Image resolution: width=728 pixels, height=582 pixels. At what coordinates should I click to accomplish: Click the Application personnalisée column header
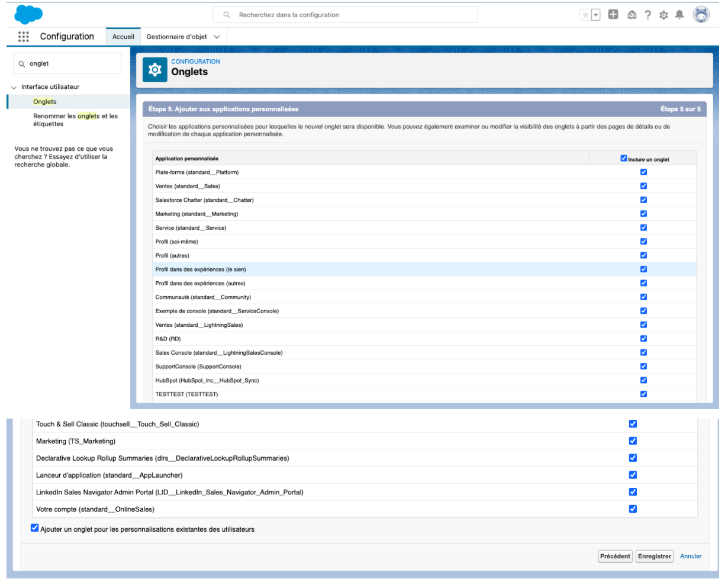pyautogui.click(x=187, y=159)
